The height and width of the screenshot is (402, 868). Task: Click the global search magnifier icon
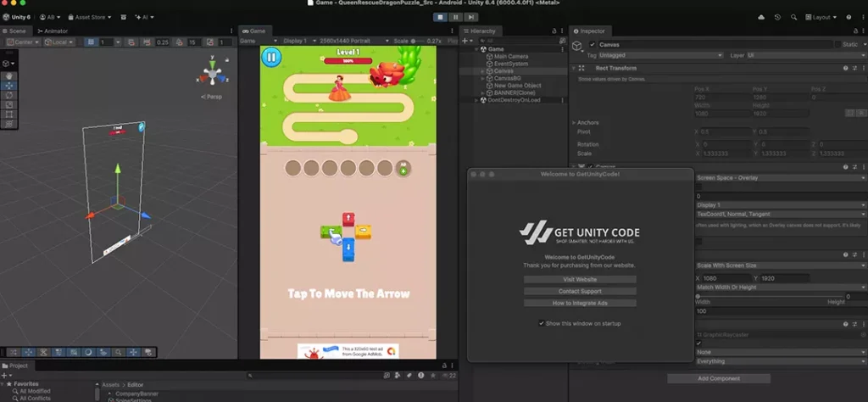(793, 17)
